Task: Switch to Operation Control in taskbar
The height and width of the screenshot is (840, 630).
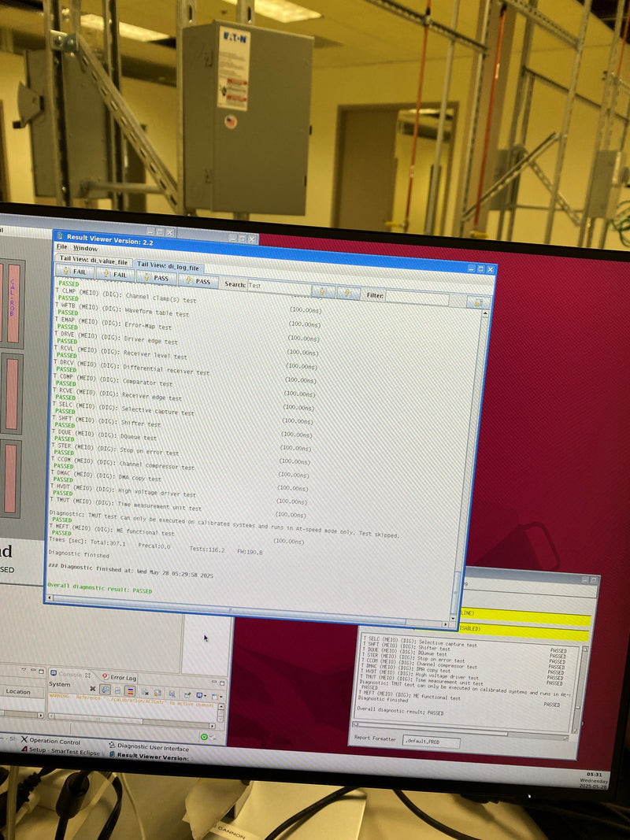Action: tap(50, 742)
